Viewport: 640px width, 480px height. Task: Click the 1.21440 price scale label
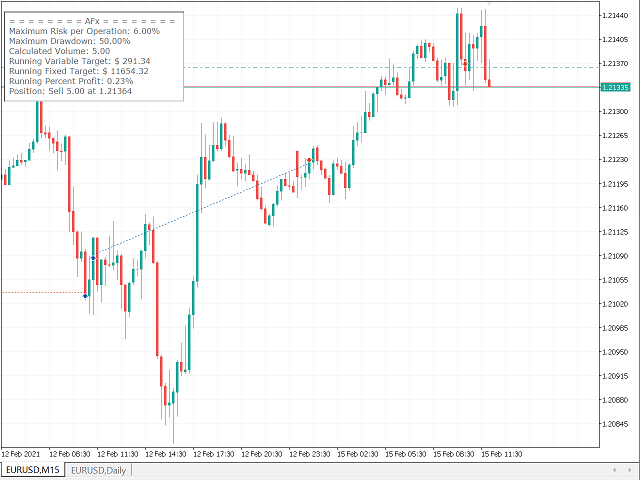(615, 16)
